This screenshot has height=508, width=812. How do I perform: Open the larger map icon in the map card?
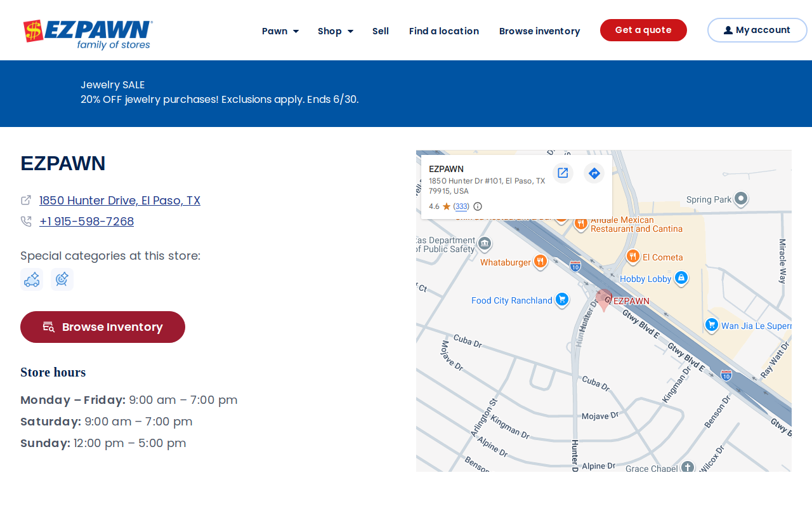click(563, 173)
